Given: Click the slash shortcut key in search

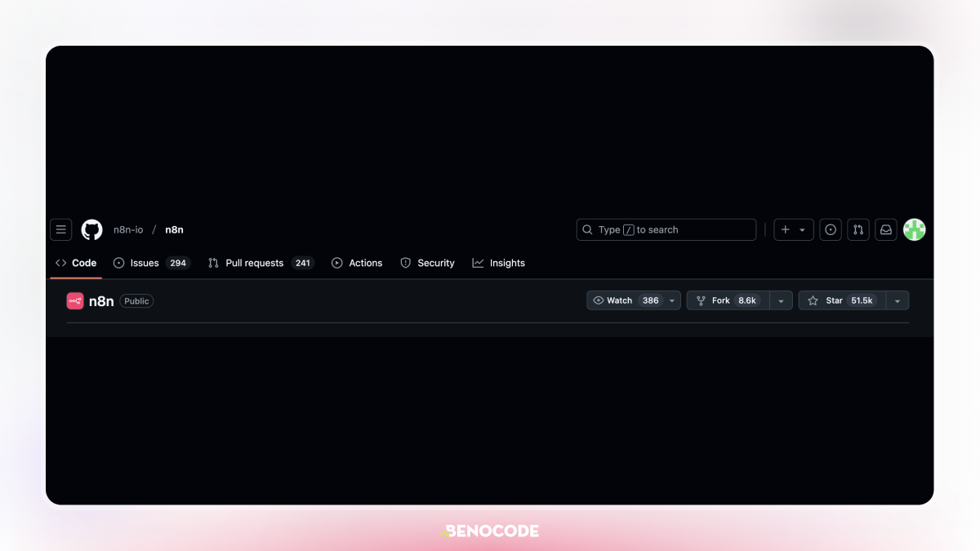Looking at the screenshot, I should 628,230.
